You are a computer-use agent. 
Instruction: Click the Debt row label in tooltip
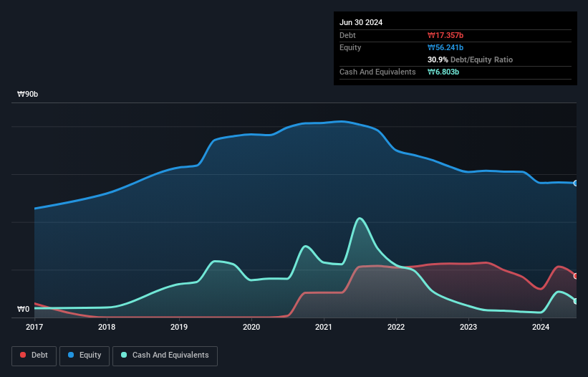(x=347, y=35)
